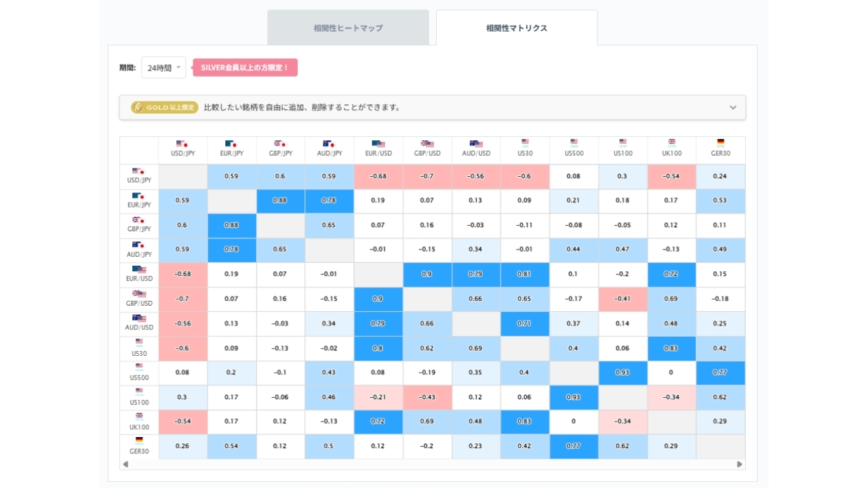Click the USD/JPY flag icon in column header
Screen dimensions: 868x488
181,144
